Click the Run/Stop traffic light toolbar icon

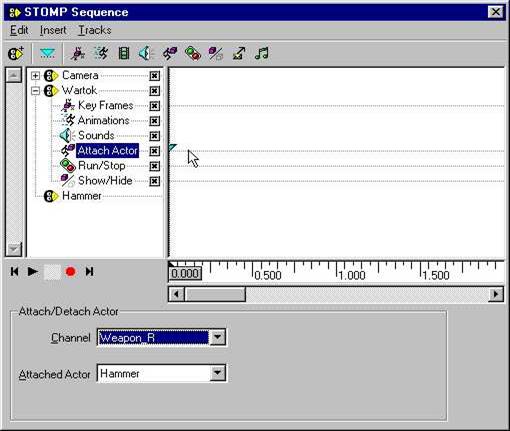193,53
